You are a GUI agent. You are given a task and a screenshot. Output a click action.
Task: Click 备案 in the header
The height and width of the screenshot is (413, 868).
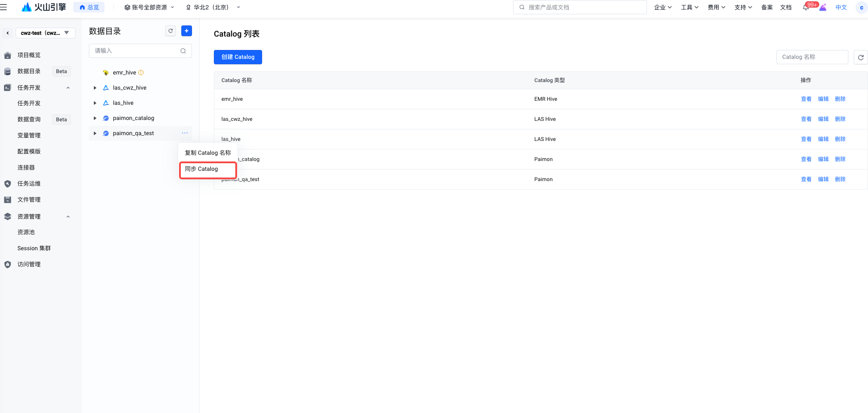767,7
